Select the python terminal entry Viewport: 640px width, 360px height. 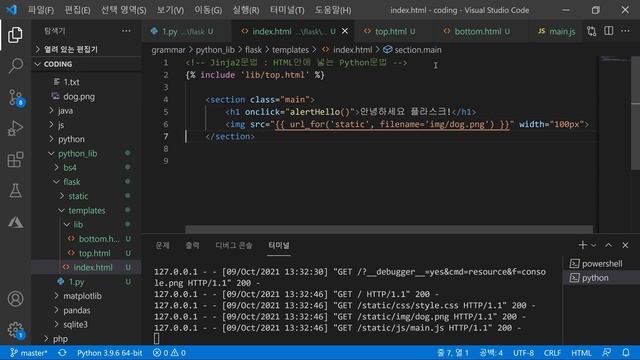click(601, 278)
